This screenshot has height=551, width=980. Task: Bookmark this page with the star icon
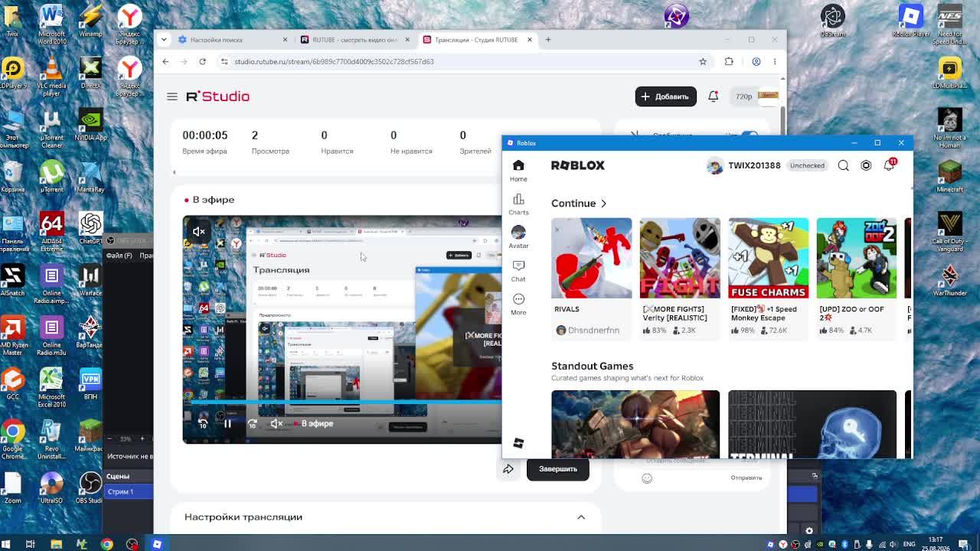point(703,61)
